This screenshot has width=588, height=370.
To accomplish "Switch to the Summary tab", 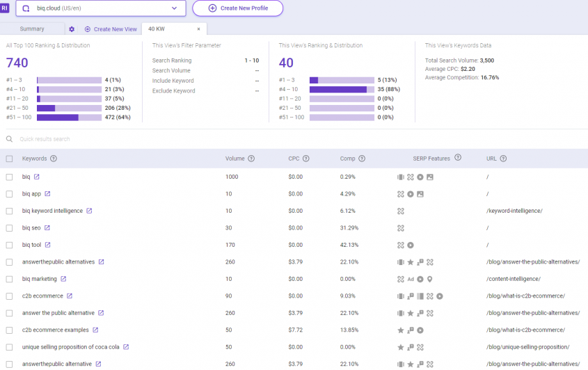I will [32, 29].
